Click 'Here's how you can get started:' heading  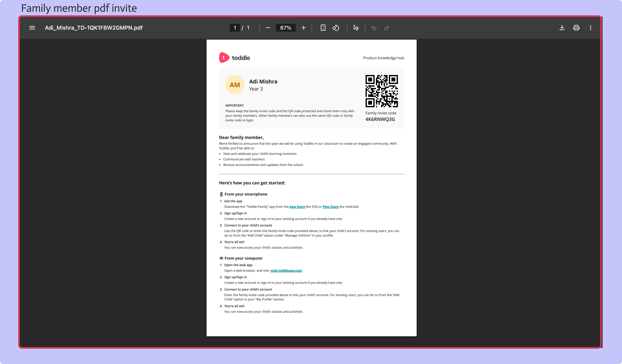pyautogui.click(x=252, y=183)
